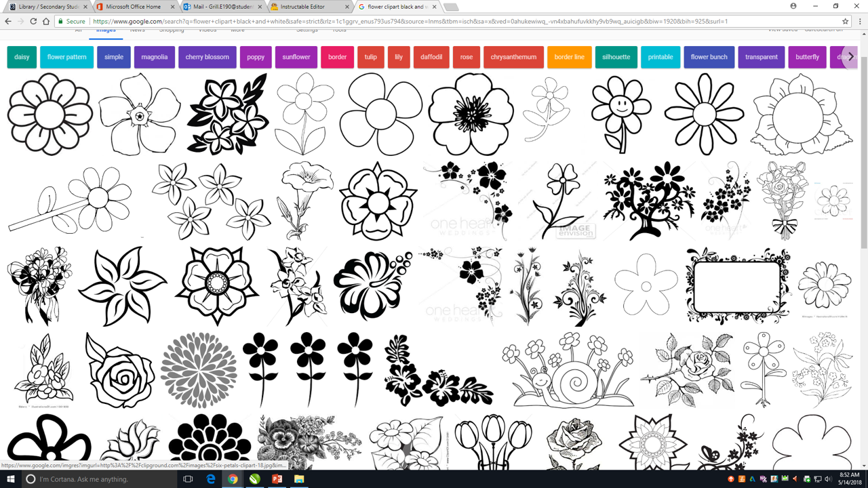Expand more filter chips with right arrow
Image resolution: width=868 pixels, height=488 pixels.
tap(850, 57)
